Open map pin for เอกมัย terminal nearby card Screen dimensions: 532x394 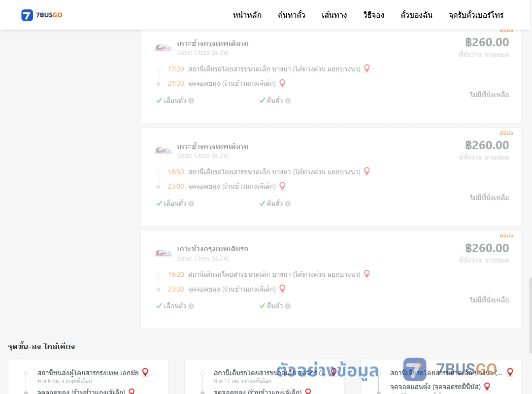(x=145, y=372)
